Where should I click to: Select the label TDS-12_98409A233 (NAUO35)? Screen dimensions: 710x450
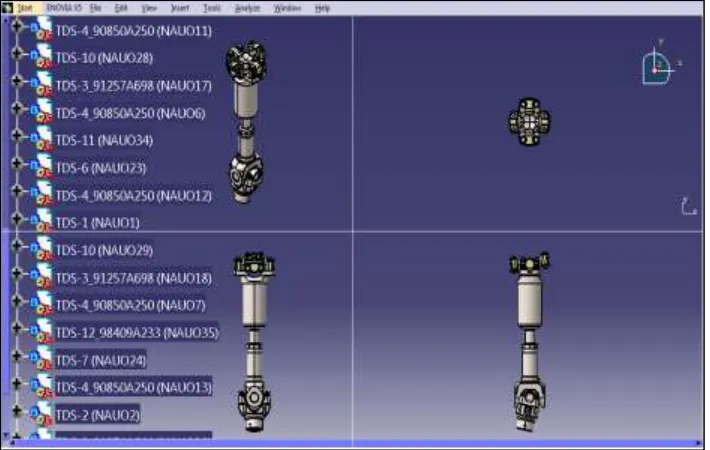click(x=137, y=333)
